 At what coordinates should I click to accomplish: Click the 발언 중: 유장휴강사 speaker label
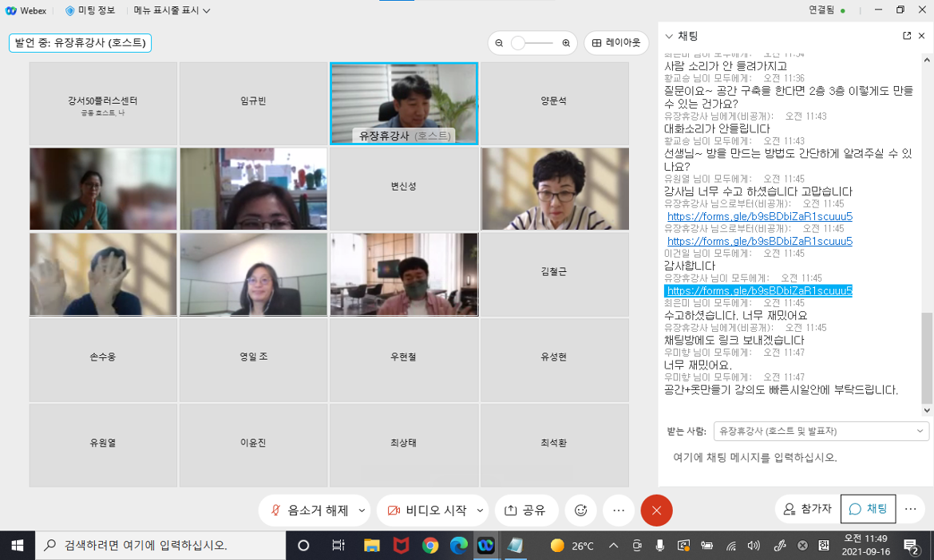point(81,43)
